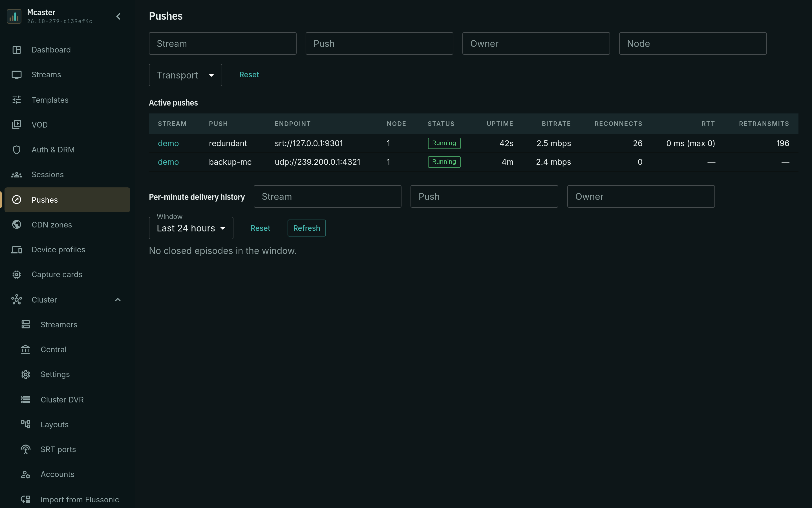
Task: Click the Settings gear icon
Action: [x=25, y=374]
